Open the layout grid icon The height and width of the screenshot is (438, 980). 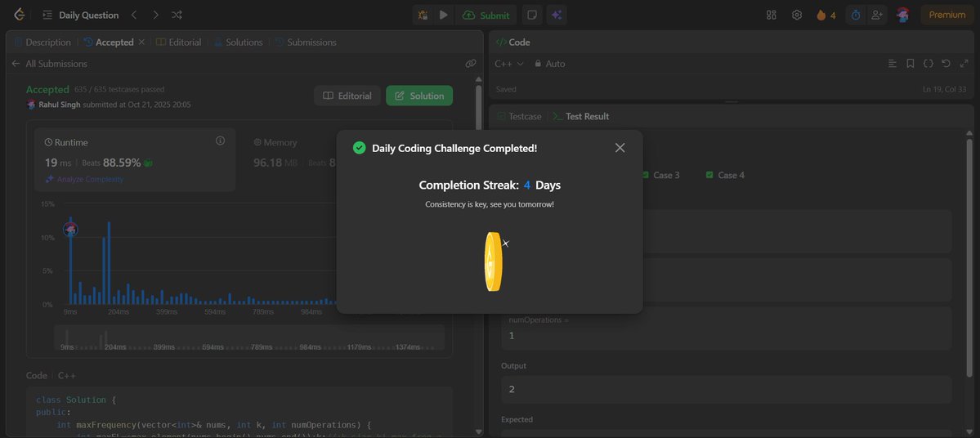772,15
